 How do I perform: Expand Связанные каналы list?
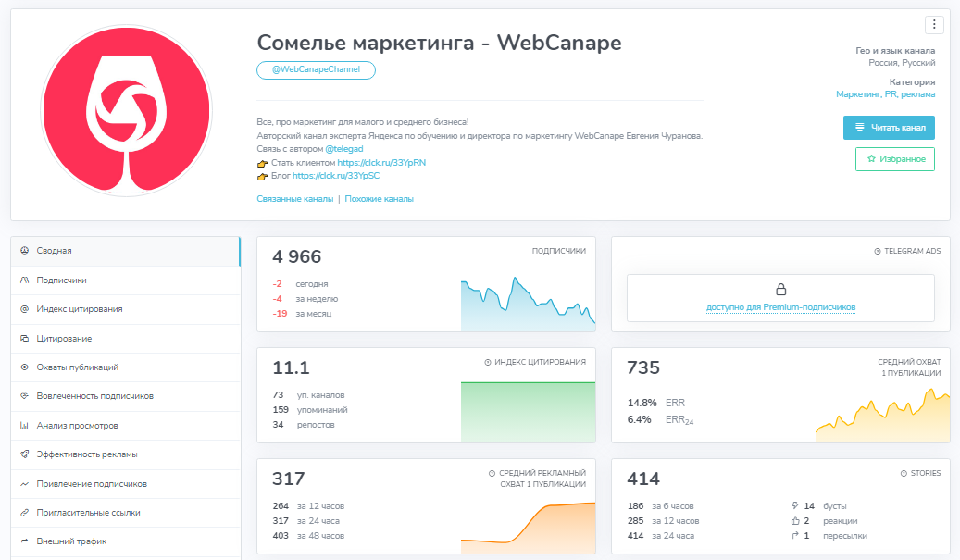click(x=294, y=199)
